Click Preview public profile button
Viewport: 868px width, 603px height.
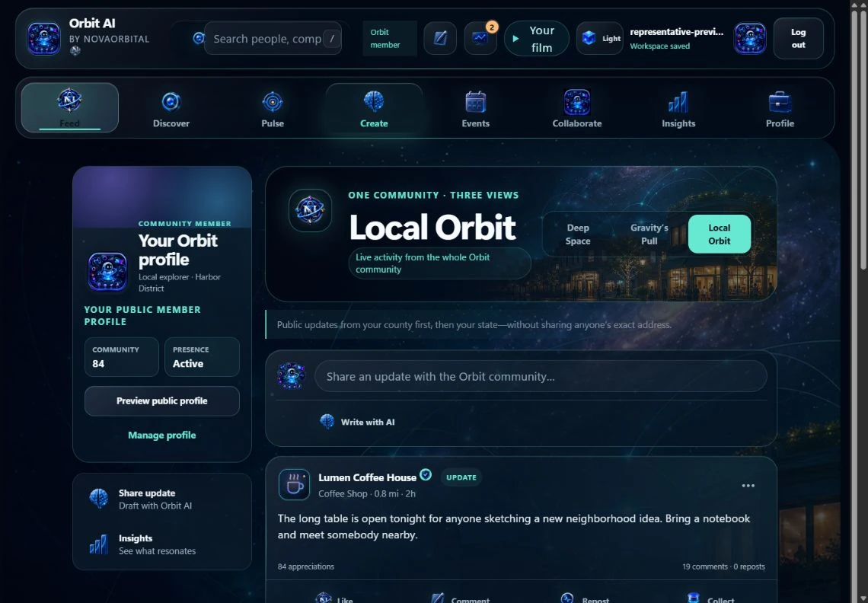pos(161,401)
